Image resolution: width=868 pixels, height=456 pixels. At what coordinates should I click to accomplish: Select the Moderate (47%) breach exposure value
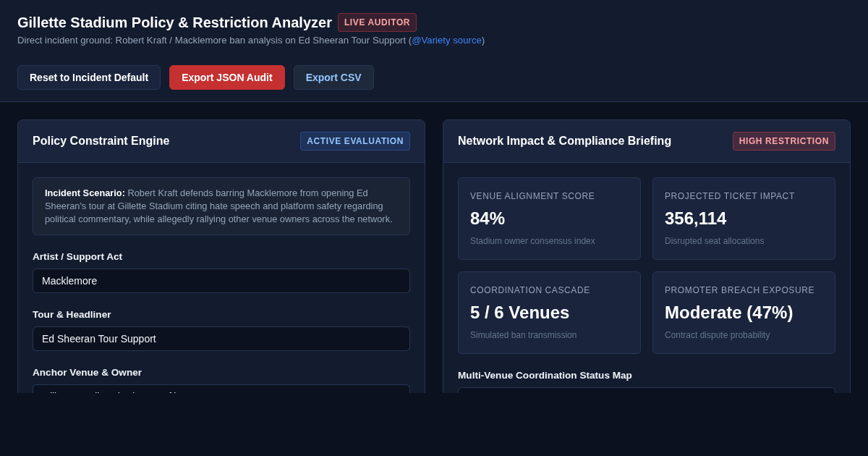[728, 313]
